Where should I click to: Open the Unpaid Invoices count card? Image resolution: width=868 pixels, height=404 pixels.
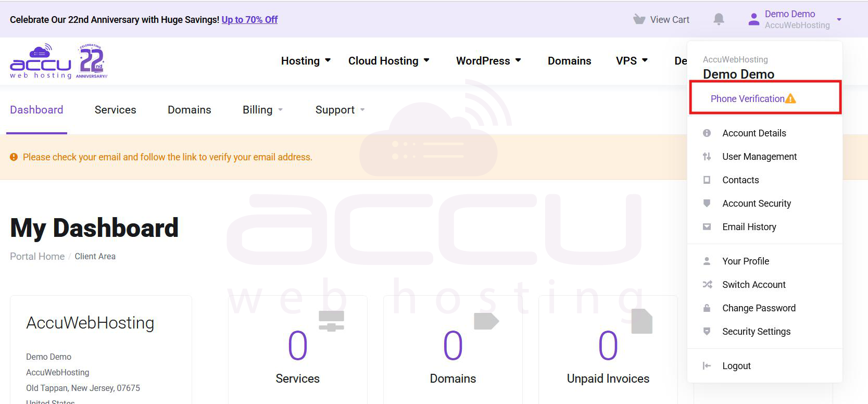point(608,351)
